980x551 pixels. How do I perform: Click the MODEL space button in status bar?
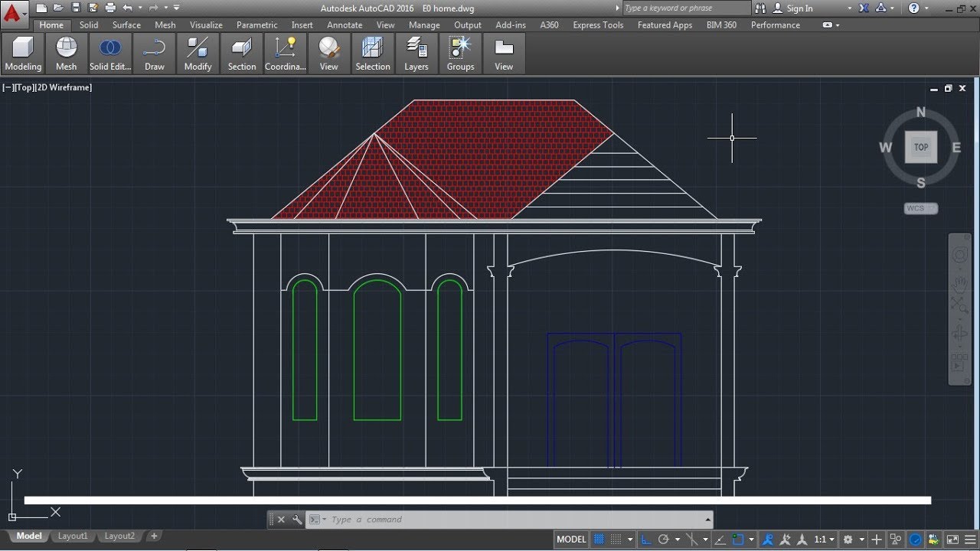coord(571,540)
